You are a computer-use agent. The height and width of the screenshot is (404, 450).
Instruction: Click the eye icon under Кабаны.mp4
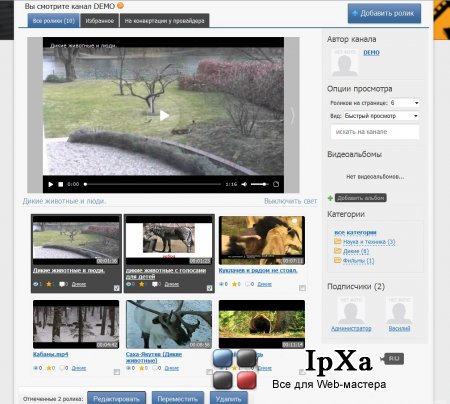point(36,368)
